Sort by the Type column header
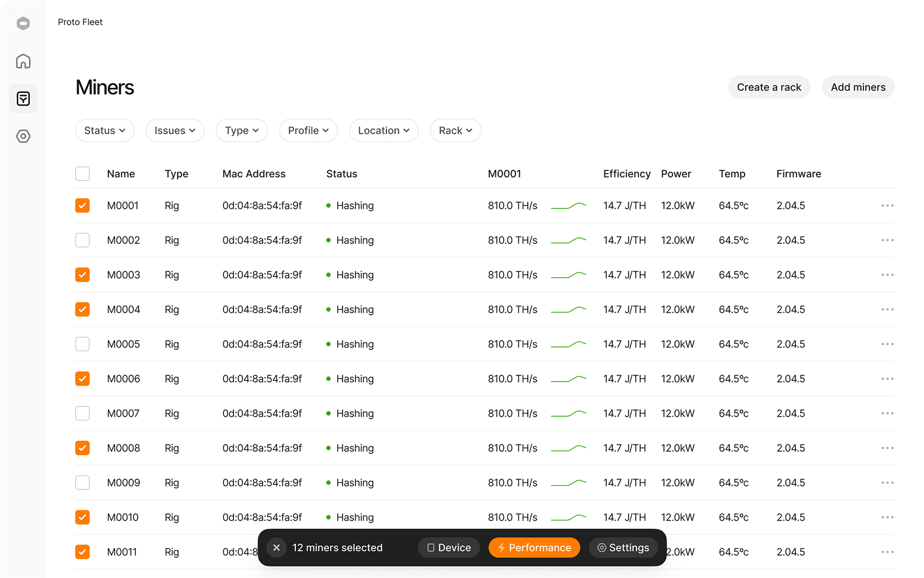924x578 pixels. tap(176, 174)
